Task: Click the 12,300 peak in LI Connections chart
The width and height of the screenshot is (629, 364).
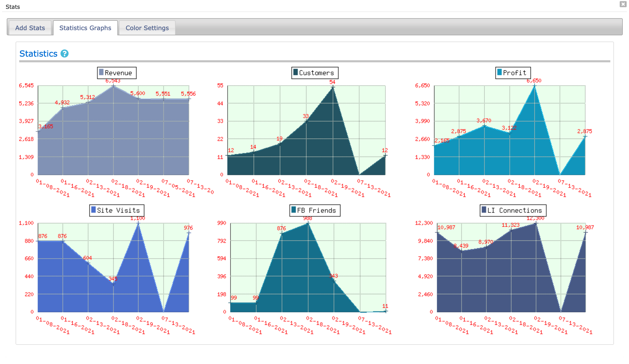Action: point(536,223)
